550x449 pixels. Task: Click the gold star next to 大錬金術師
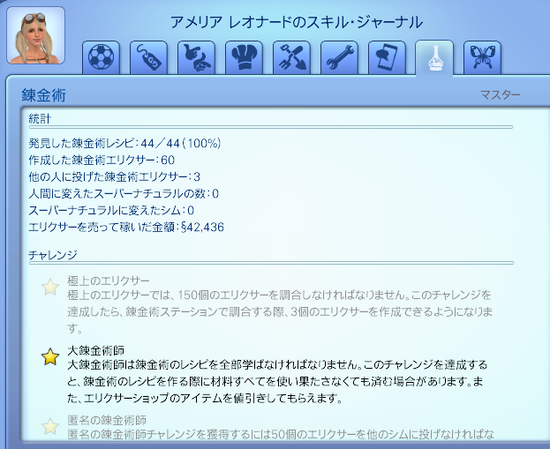tap(50, 357)
